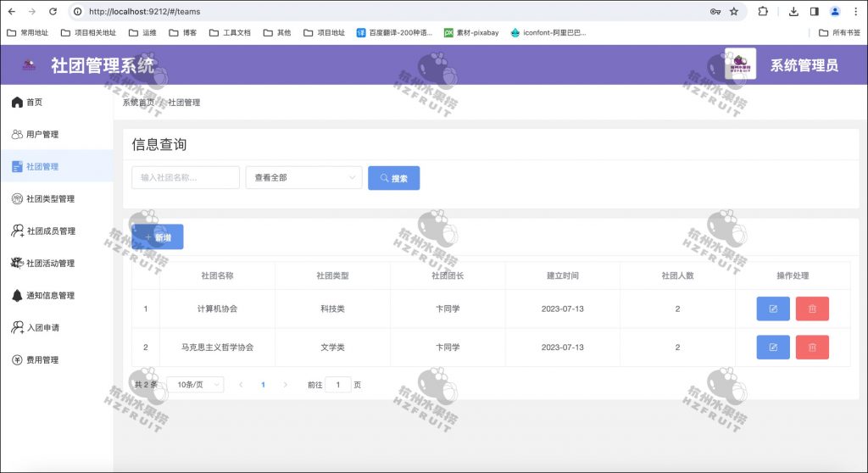Click 系统管理员 user name in header
The height and width of the screenshot is (473, 868).
pos(804,65)
